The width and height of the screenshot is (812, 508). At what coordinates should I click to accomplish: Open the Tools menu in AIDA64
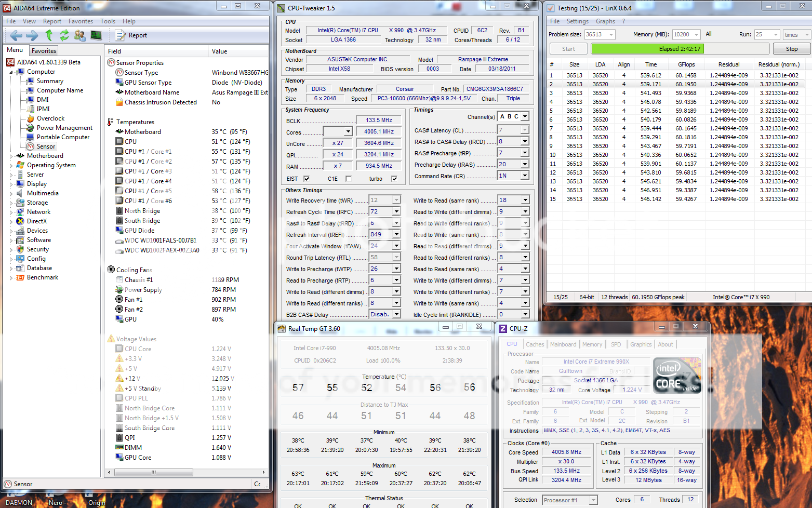(x=108, y=21)
